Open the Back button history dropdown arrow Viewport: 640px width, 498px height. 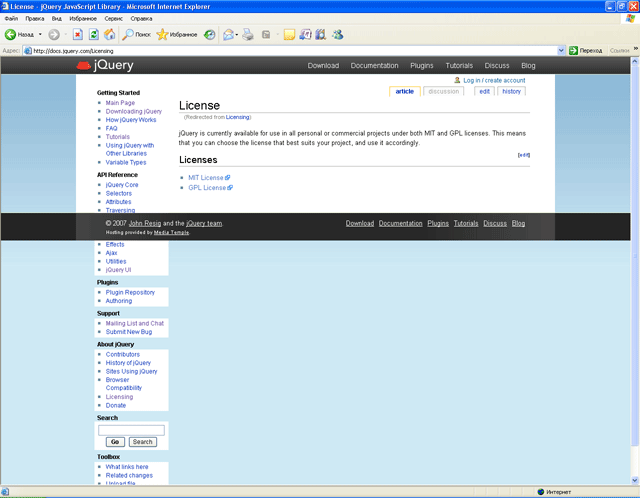[x=41, y=34]
